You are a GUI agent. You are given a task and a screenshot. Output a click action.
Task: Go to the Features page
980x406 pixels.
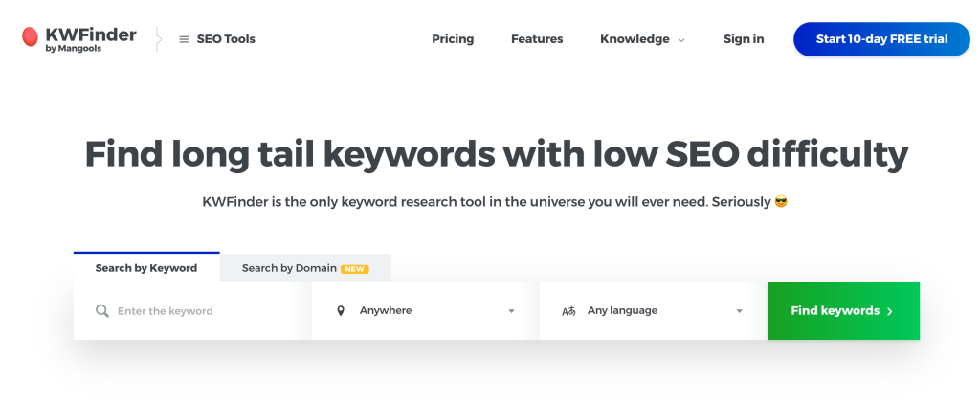point(537,39)
